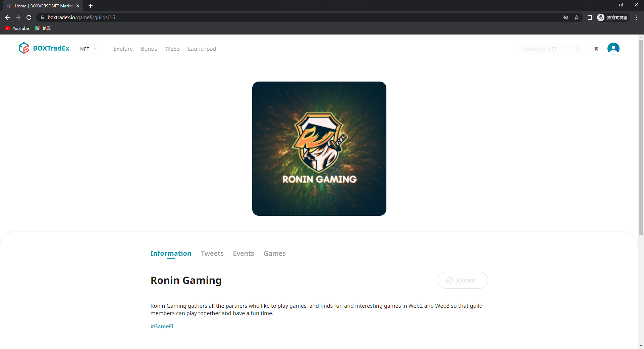Switch to the Games tab

(x=274, y=253)
